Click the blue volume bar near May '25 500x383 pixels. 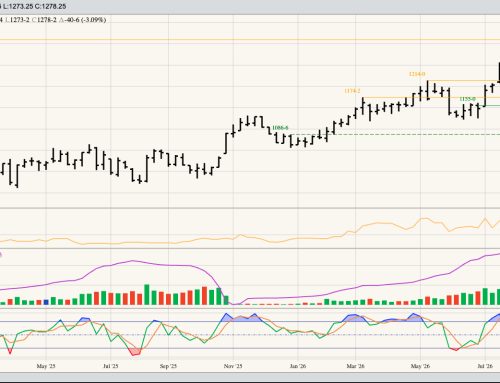click(x=46, y=302)
